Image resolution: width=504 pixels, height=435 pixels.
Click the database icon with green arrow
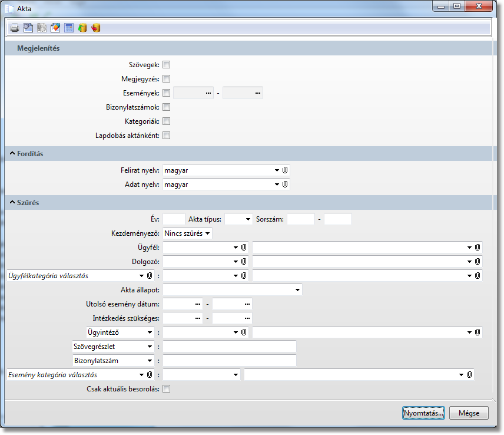pyautogui.click(x=82, y=28)
